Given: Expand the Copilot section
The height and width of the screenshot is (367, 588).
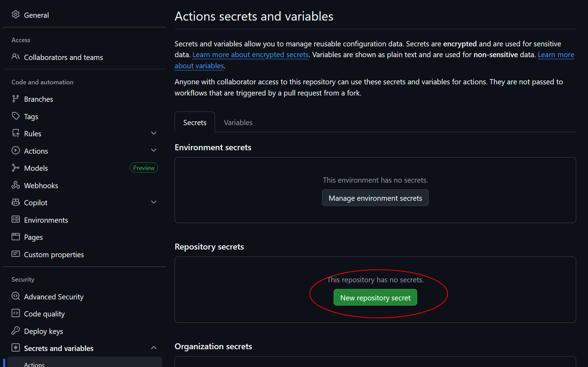Looking at the screenshot, I should tap(154, 202).
